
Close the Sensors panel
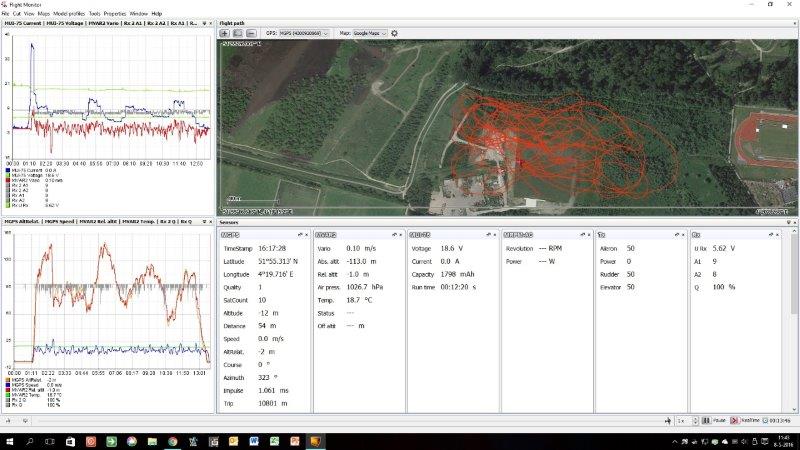pyautogui.click(x=795, y=222)
